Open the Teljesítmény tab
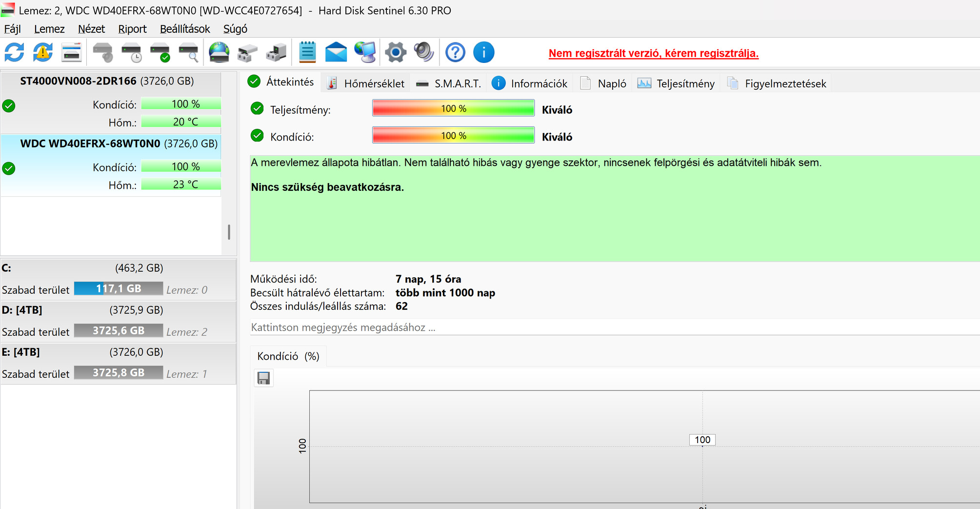The image size is (980, 509). [676, 83]
